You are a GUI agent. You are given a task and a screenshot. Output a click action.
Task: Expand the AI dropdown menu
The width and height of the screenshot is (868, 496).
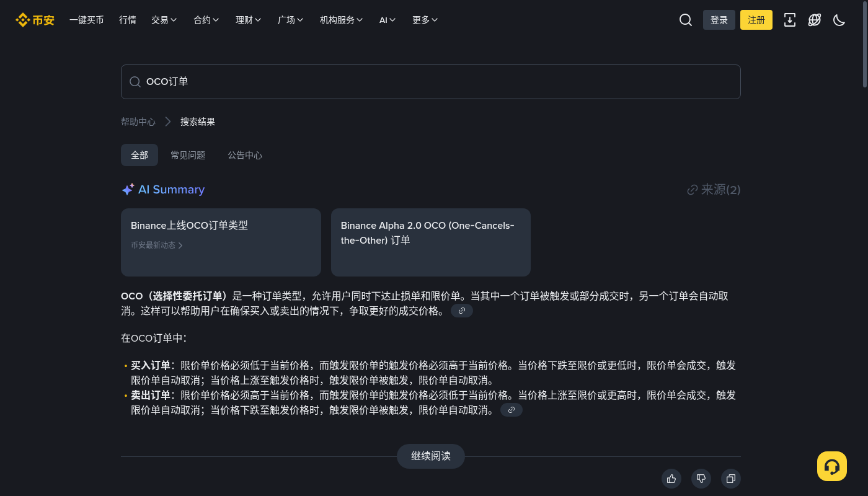click(387, 20)
